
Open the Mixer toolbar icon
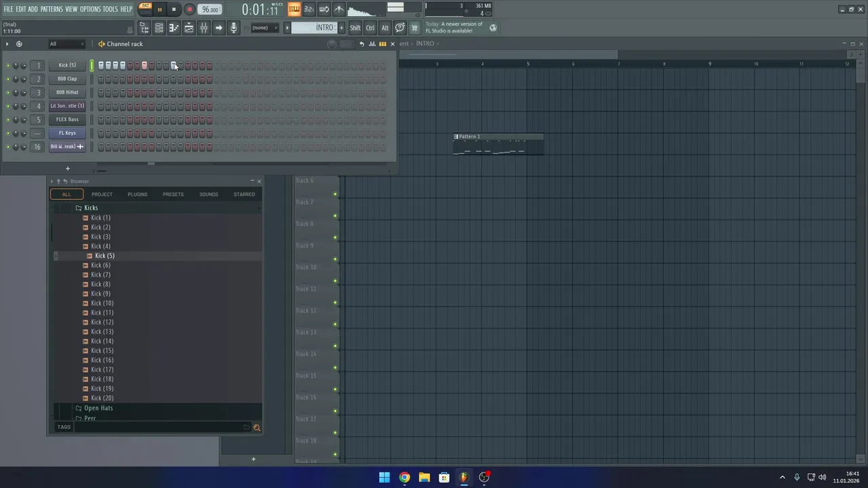click(203, 28)
